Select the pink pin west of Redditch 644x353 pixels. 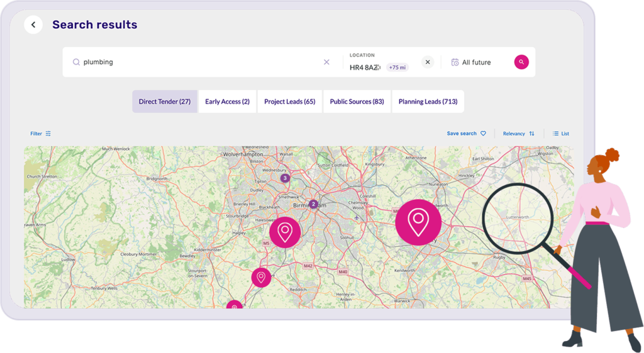click(x=261, y=278)
